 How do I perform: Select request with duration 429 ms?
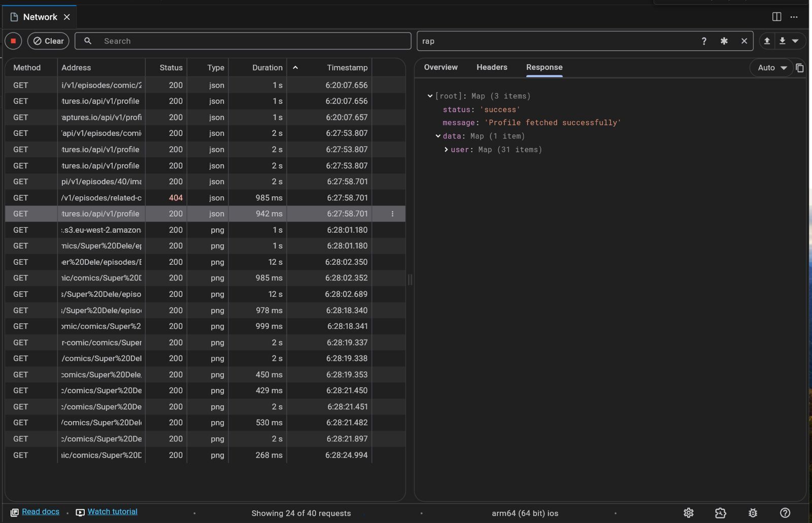(x=205, y=391)
